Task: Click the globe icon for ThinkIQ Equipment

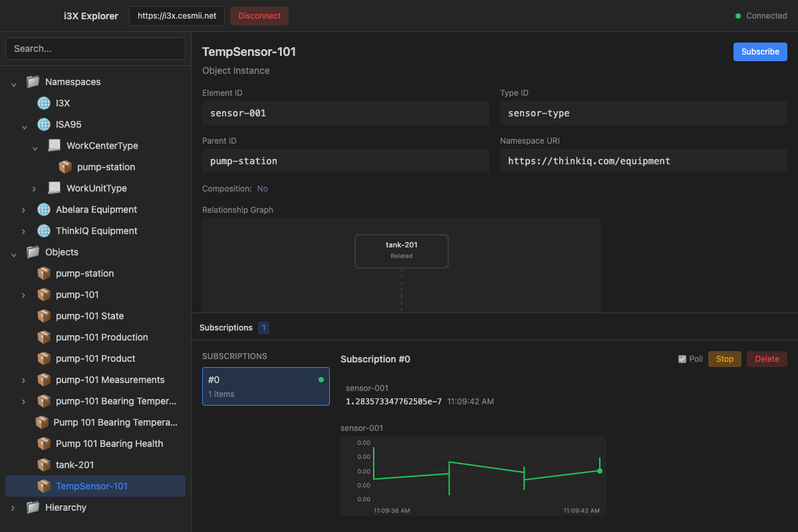Action: tap(44, 231)
